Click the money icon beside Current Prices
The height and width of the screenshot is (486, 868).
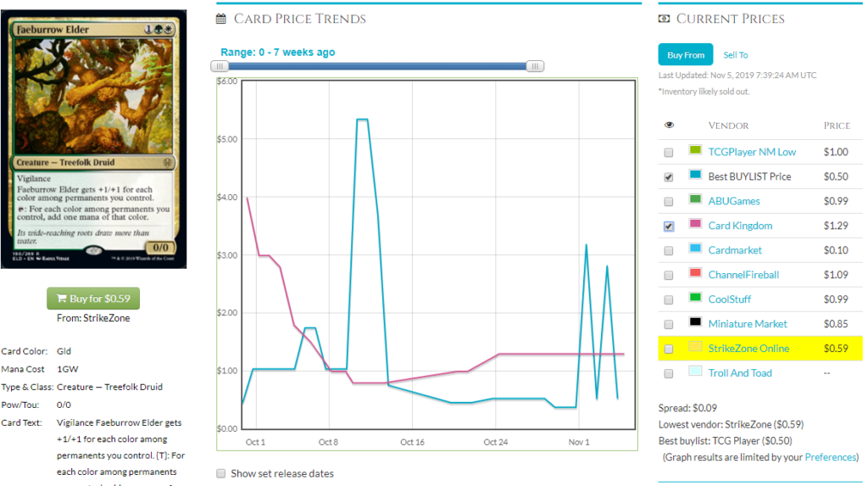click(x=664, y=19)
